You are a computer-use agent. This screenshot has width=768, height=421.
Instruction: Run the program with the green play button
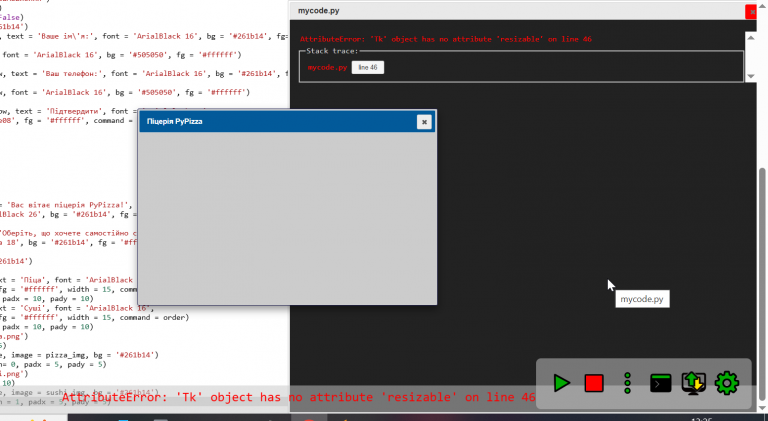pos(562,383)
